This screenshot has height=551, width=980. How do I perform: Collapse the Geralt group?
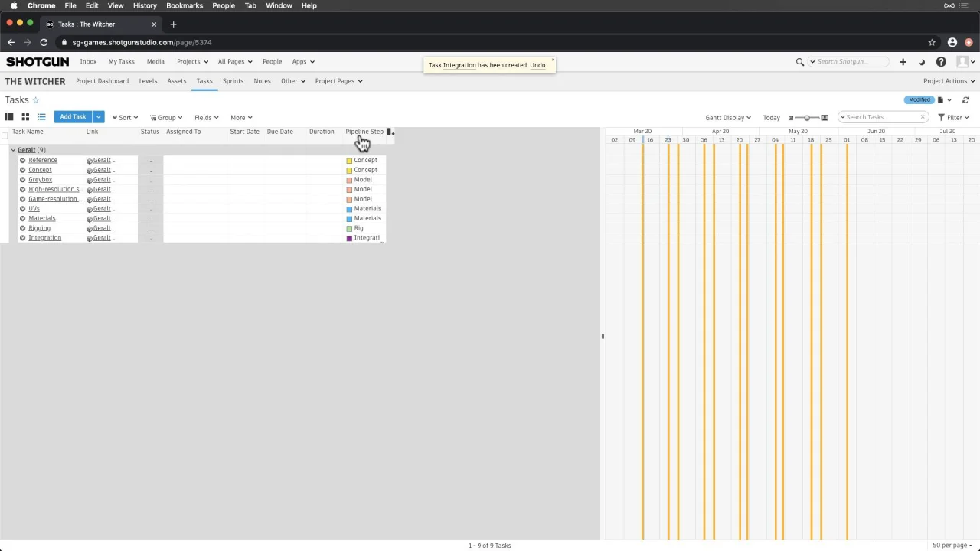tap(13, 150)
